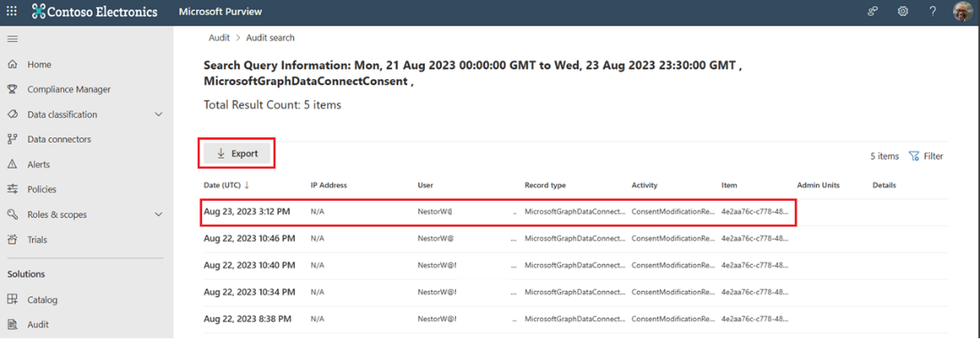Image resolution: width=980 pixels, height=339 pixels.
Task: Select the Aug 22, 2023 10:34 PM row
Action: [x=576, y=292]
